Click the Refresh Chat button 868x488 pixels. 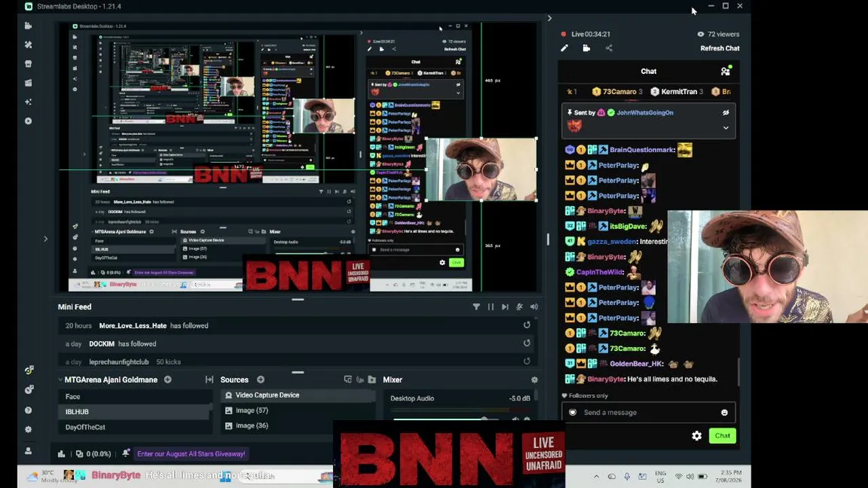click(720, 48)
